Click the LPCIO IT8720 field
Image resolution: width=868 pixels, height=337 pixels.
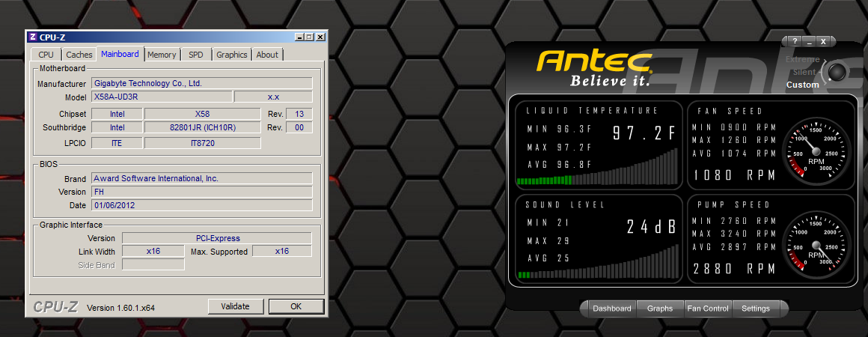(x=202, y=143)
